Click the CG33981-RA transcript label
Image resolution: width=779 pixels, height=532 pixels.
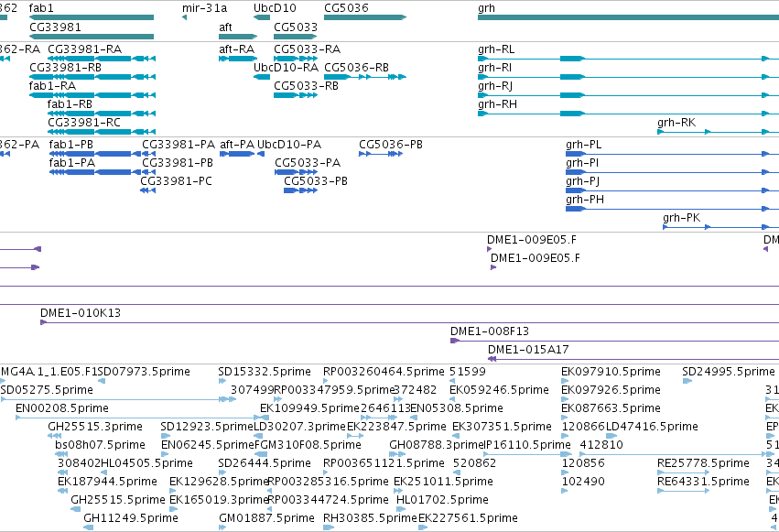point(85,49)
